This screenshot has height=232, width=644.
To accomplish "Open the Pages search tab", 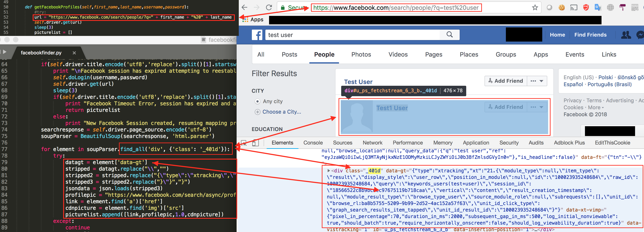I will coord(434,54).
